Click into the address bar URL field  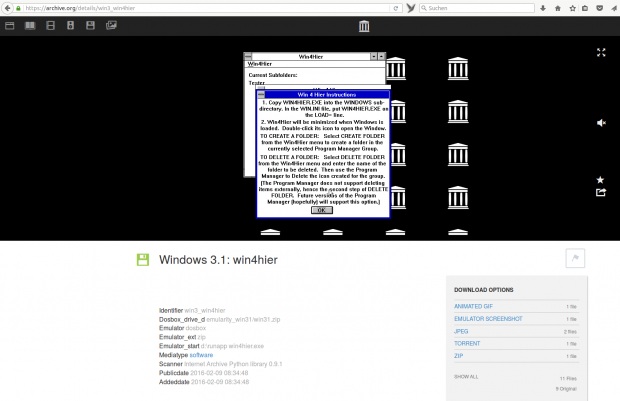pyautogui.click(x=206, y=8)
